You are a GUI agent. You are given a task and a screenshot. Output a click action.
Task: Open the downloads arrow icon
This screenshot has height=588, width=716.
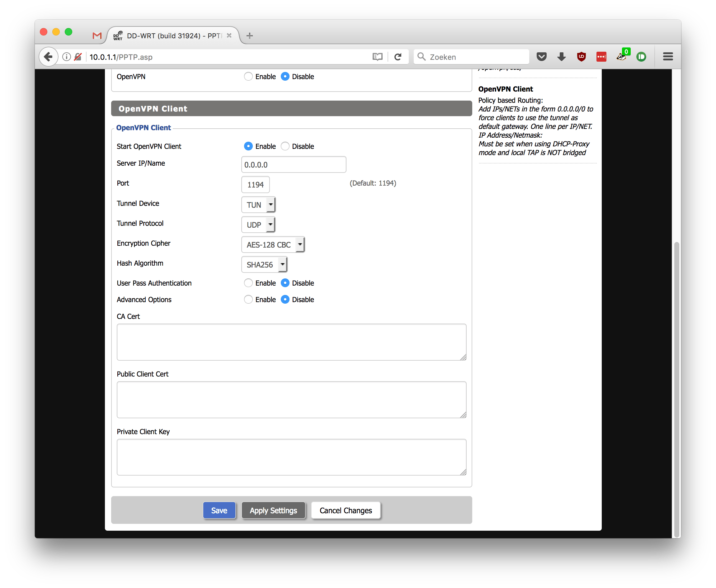pos(561,57)
